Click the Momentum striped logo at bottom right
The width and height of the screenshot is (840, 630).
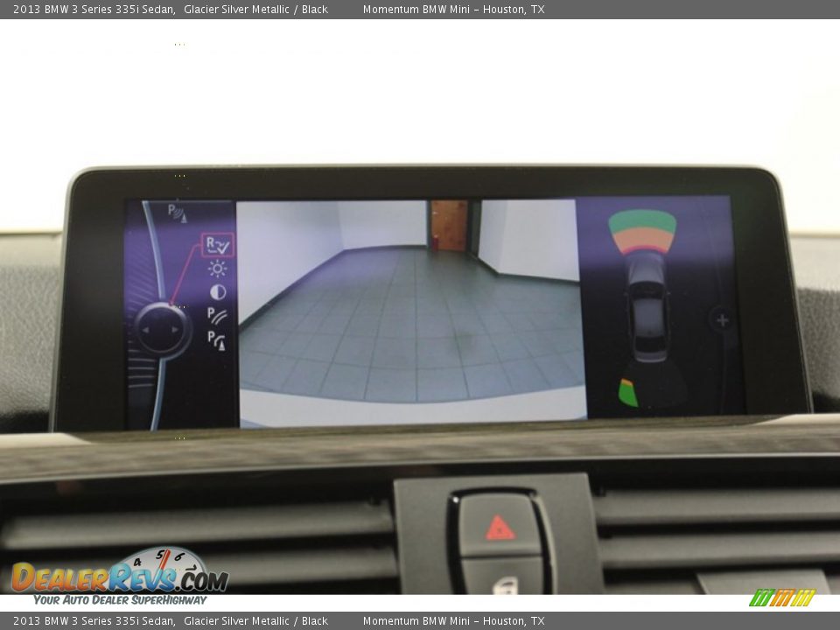[x=782, y=598]
